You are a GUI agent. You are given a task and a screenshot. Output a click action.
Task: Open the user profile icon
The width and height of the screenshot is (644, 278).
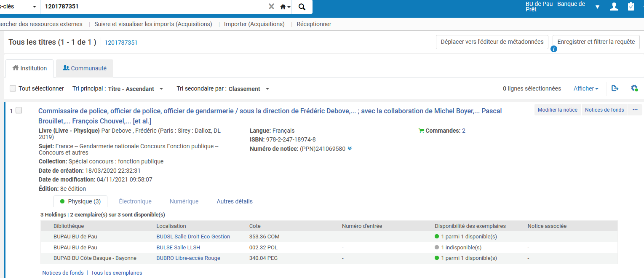[614, 7]
